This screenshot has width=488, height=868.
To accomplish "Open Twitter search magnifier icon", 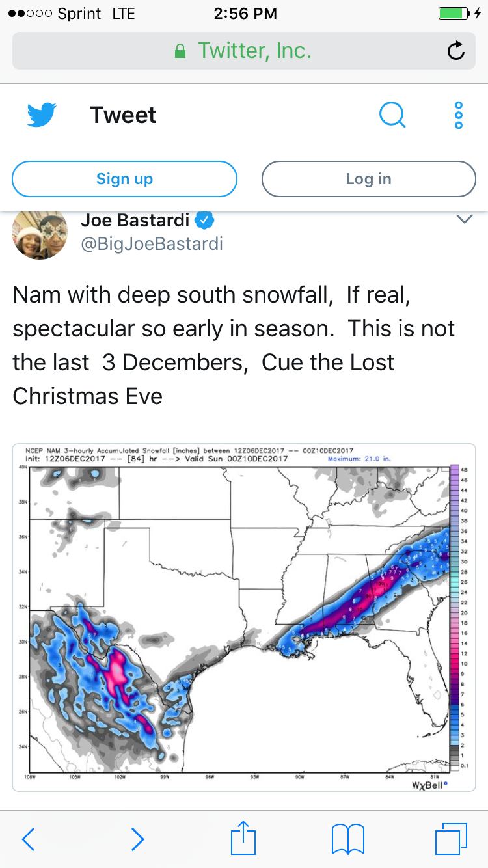I will 392,115.
